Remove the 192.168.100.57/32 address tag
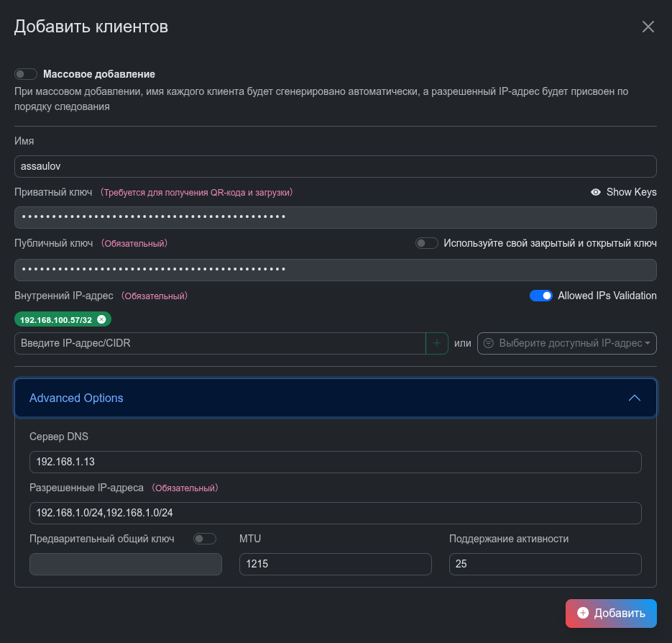 click(x=101, y=319)
